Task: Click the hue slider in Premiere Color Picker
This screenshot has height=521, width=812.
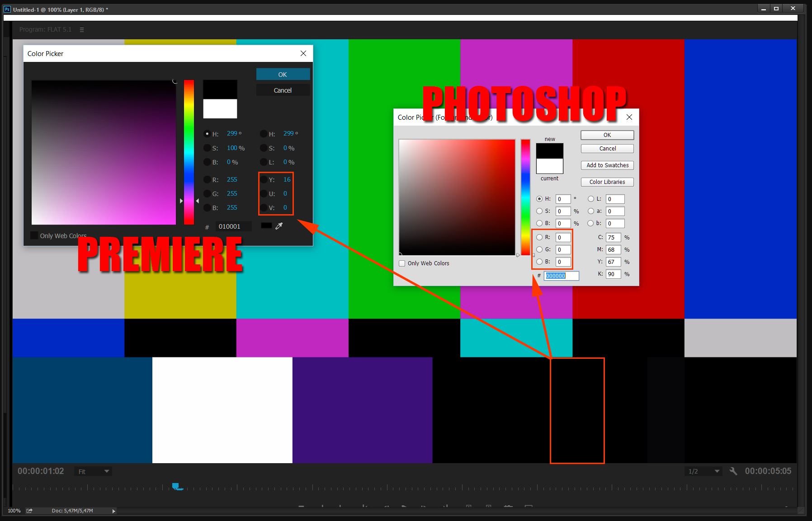Action: click(189, 152)
